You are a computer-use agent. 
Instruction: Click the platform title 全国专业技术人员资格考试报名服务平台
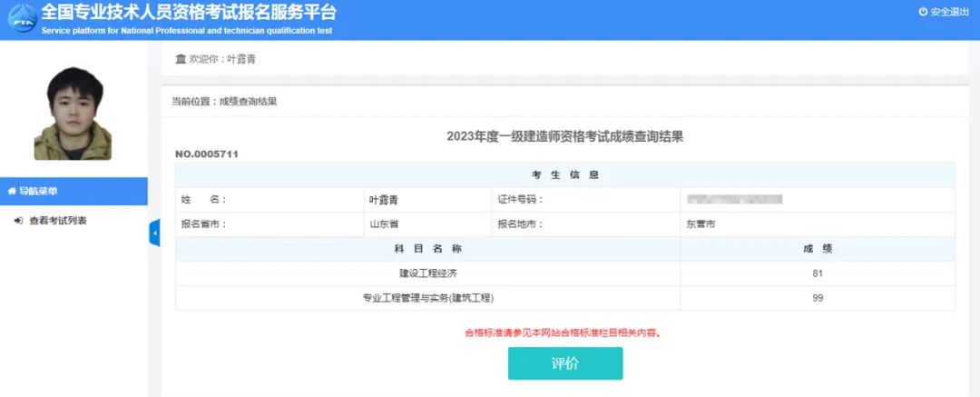pos(188,13)
